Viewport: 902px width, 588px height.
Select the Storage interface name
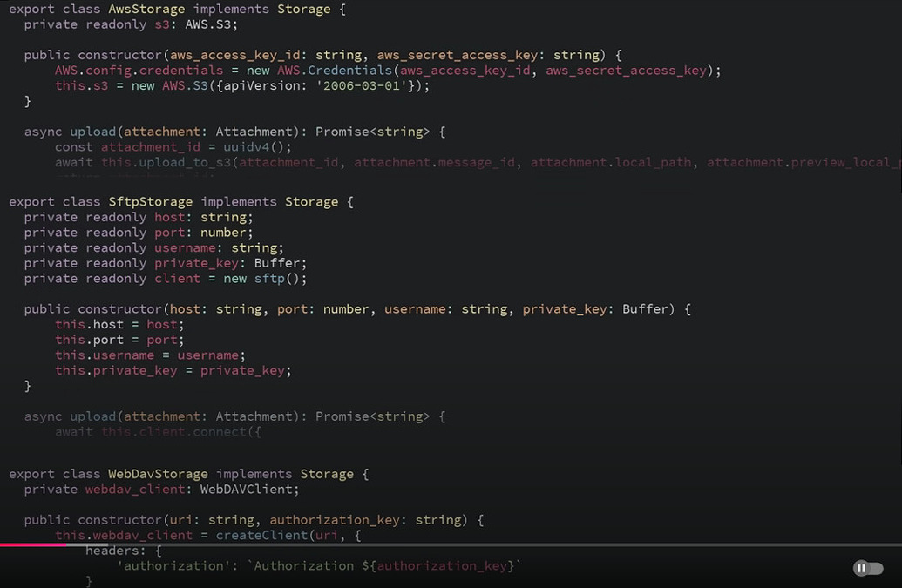tap(303, 9)
